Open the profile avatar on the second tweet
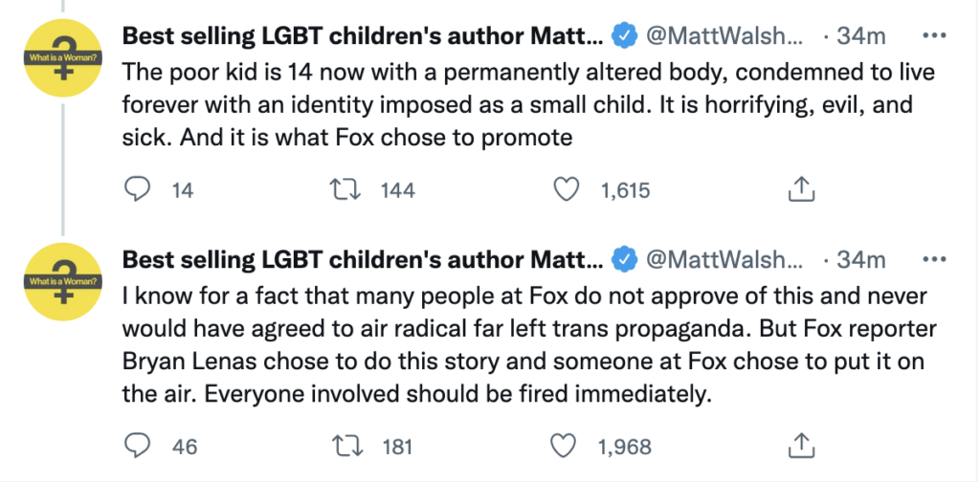Viewport: 980px width, 482px height. tap(61, 280)
